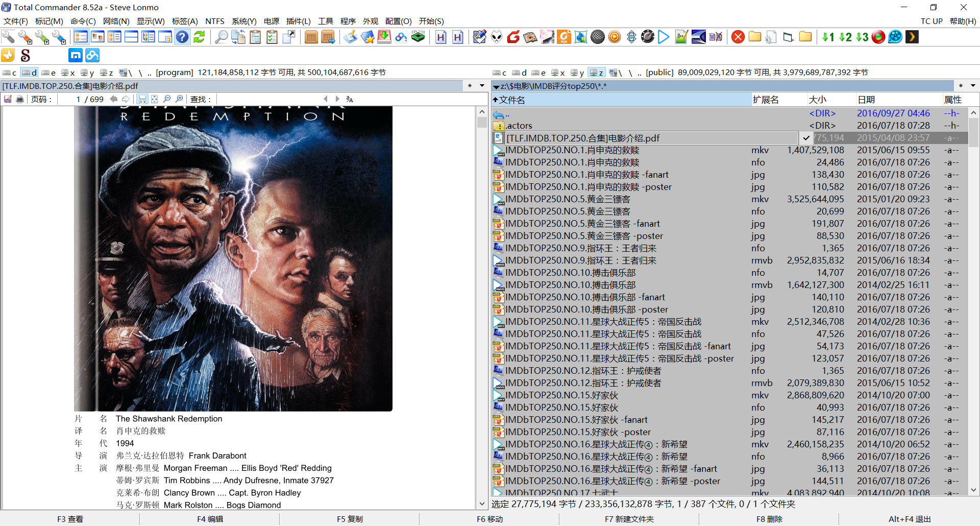Select drive y in right panel
This screenshot has height=526, width=980.
577,73
